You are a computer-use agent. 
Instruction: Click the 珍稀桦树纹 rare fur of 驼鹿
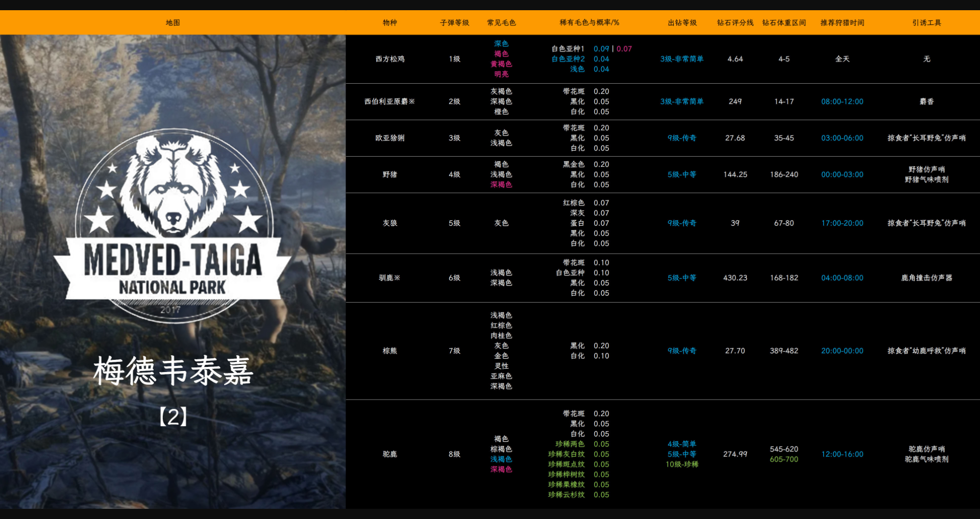coord(567,475)
